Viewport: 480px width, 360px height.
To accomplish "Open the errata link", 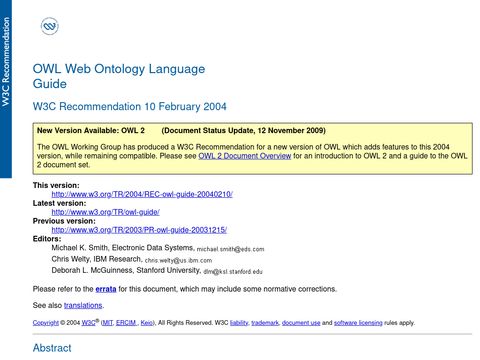I will tap(106, 289).
